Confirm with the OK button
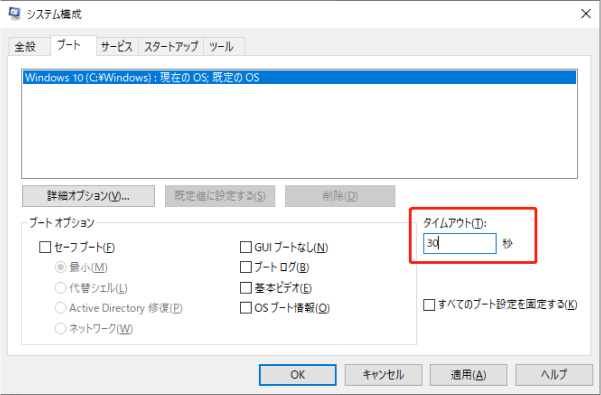This screenshot has height=395, width=601. click(x=298, y=375)
